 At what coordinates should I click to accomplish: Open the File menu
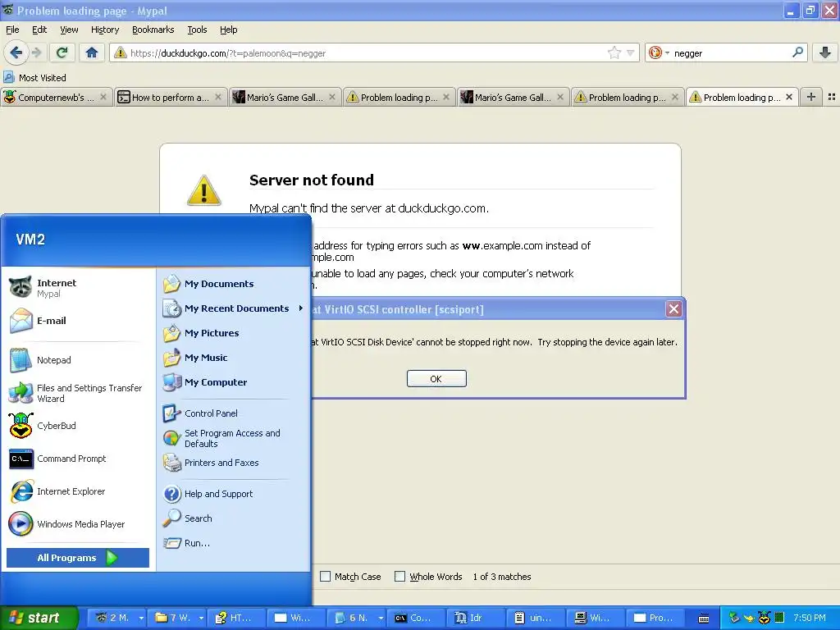click(x=12, y=30)
